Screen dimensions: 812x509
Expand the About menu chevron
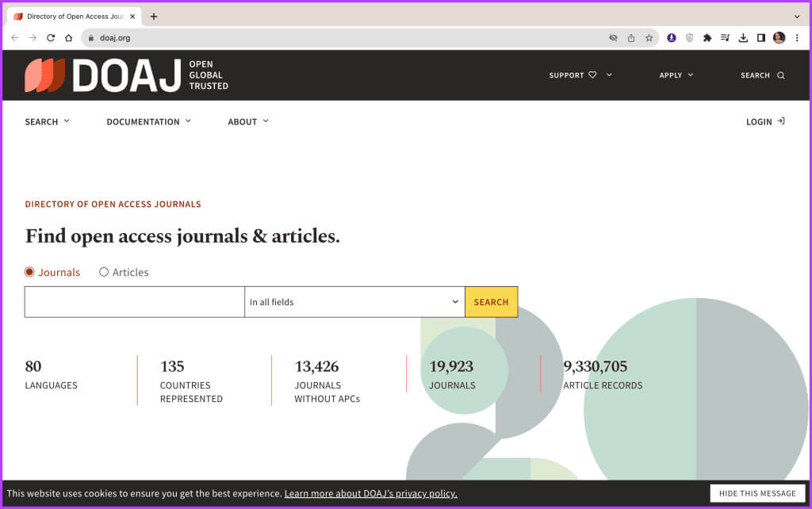pyautogui.click(x=266, y=121)
